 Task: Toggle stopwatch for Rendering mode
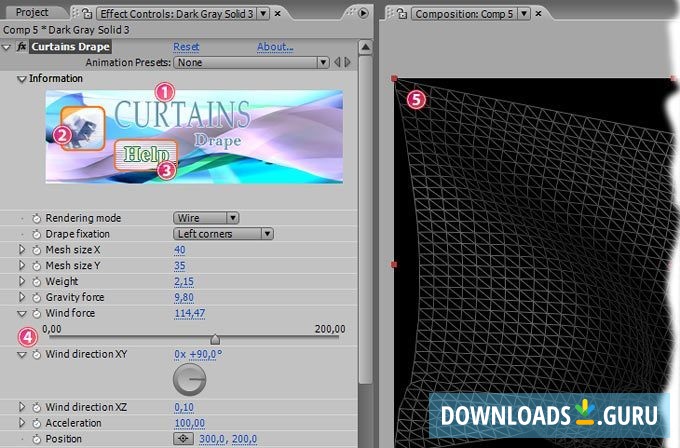click(x=36, y=219)
